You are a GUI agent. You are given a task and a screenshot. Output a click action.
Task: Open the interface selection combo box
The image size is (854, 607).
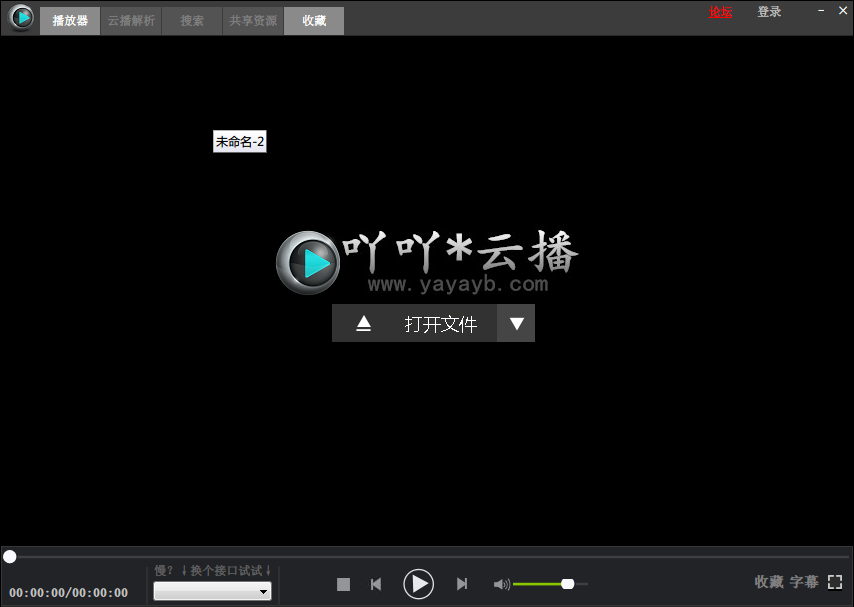(212, 592)
